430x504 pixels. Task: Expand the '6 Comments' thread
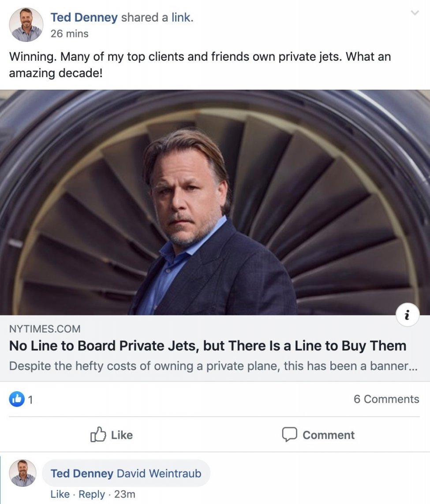pyautogui.click(x=386, y=399)
